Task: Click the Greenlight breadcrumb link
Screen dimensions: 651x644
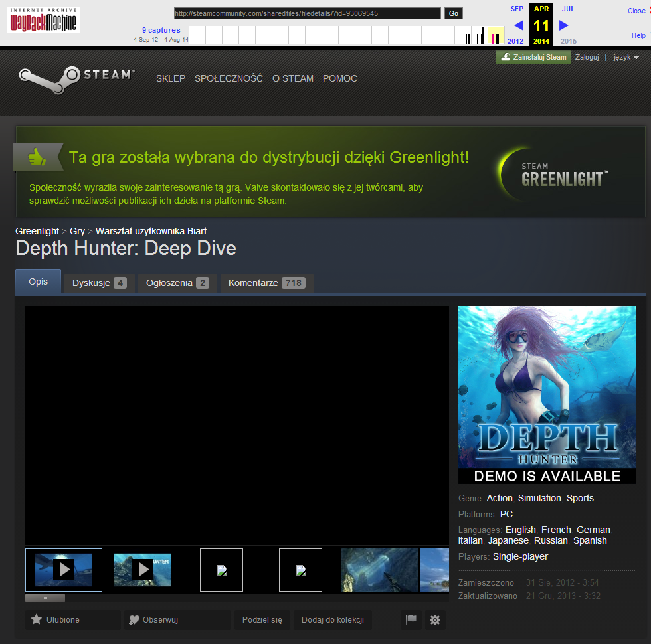Action: click(x=37, y=231)
